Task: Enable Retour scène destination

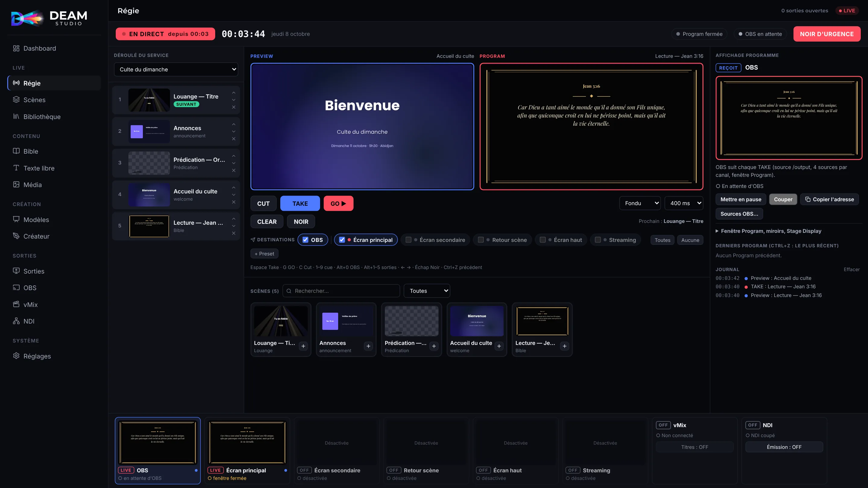Action: click(x=481, y=240)
